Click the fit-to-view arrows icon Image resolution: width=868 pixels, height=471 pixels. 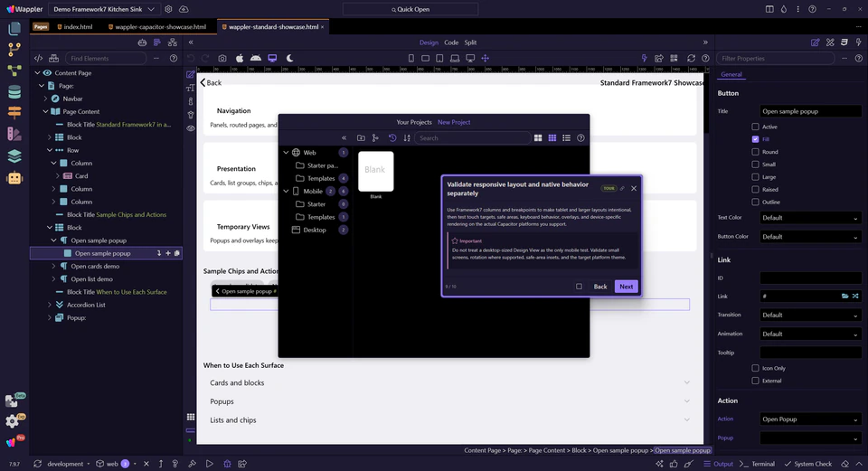click(485, 58)
